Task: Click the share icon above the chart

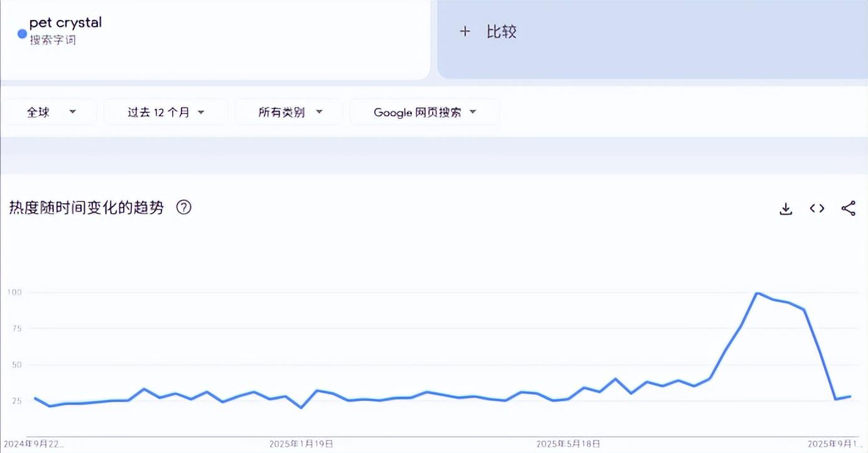Action: click(x=848, y=209)
